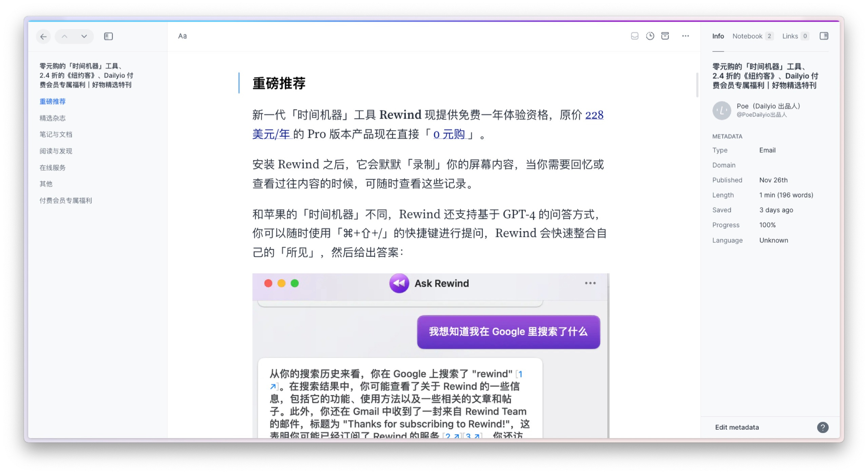Go to previous document with up chevron
Image resolution: width=868 pixels, height=474 pixels.
point(64,36)
